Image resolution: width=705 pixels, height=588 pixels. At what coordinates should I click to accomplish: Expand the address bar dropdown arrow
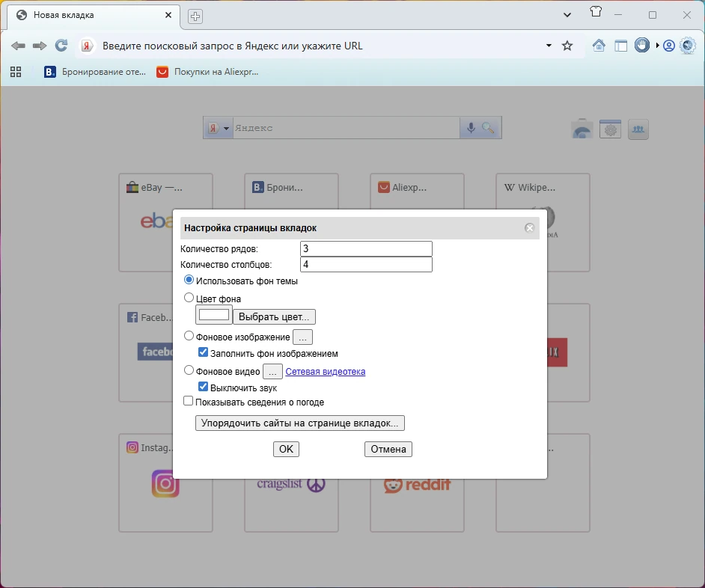549,46
